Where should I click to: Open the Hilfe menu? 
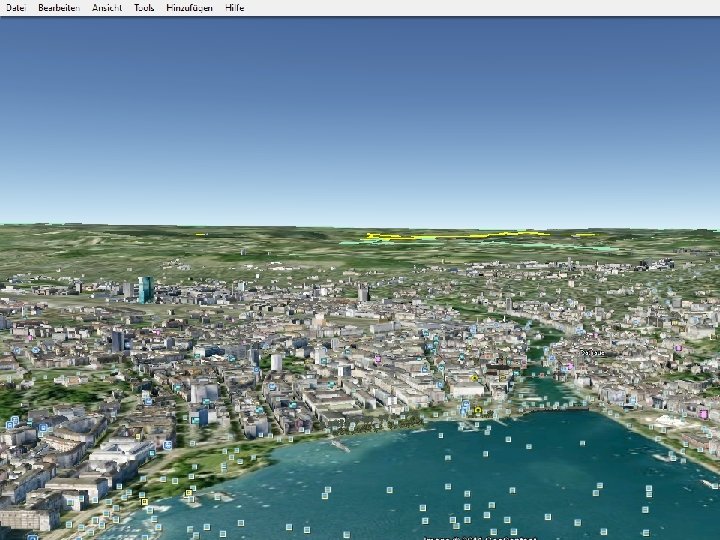234,8
